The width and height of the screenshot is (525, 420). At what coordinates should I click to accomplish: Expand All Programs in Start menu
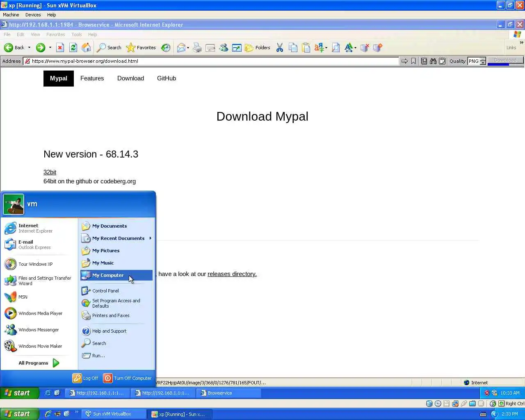tap(39, 363)
